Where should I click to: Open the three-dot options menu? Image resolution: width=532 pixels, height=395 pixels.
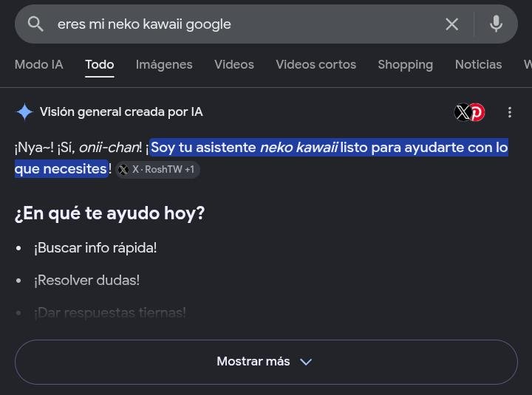pyautogui.click(x=510, y=112)
